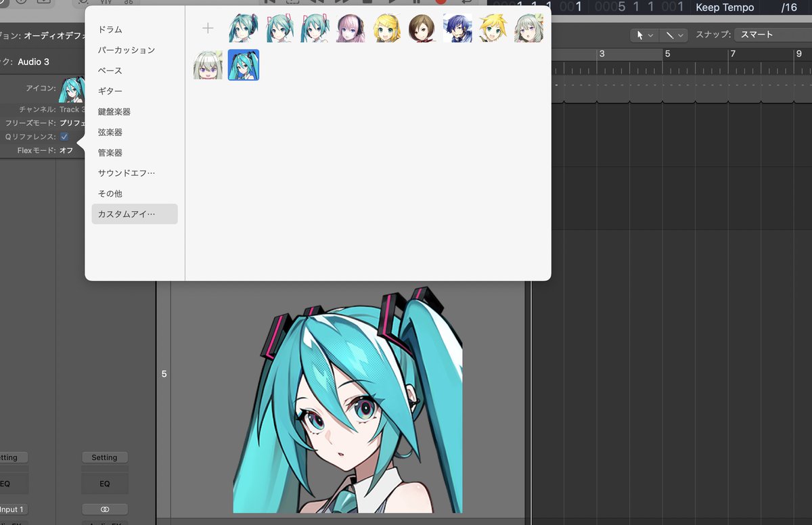Click the Keep Tempo display

(x=725, y=7)
